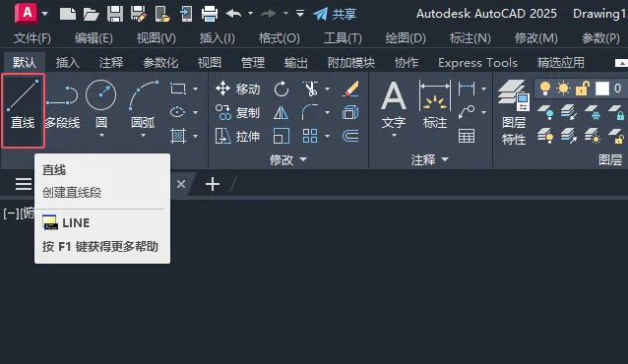
Task: Open the Customize Quick Access Toolbar dropdown
Action: 300,14
